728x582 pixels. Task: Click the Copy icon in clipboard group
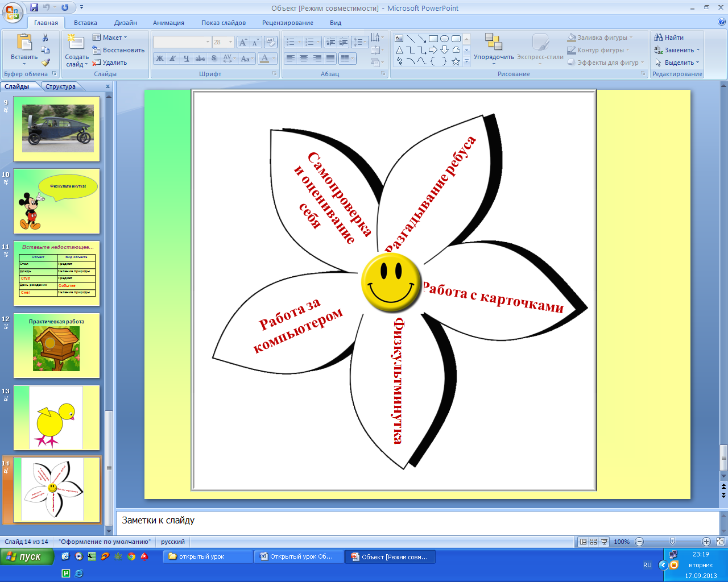[45, 50]
